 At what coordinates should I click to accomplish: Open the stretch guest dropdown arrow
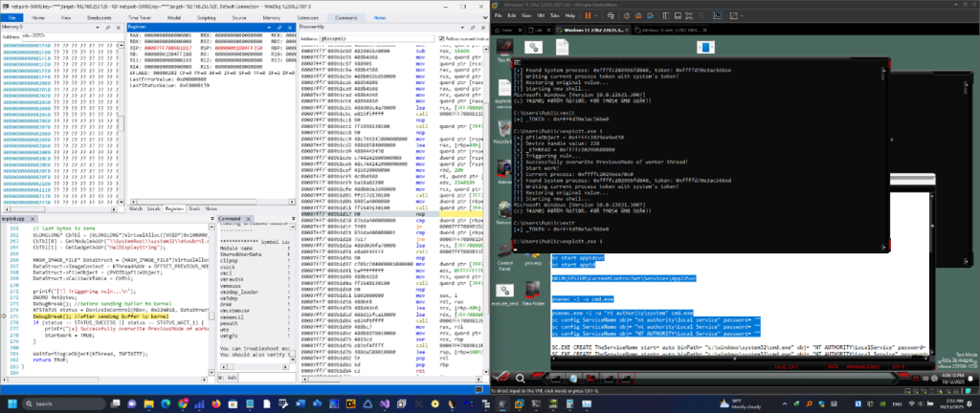(x=742, y=15)
